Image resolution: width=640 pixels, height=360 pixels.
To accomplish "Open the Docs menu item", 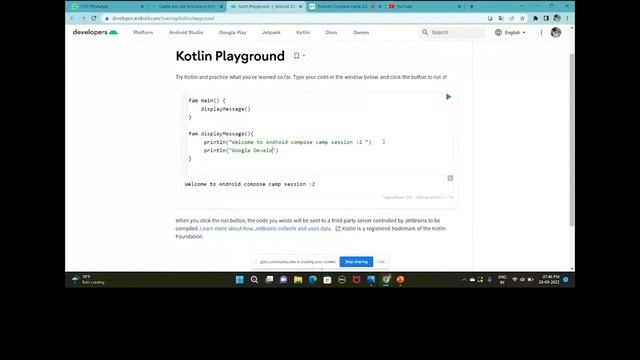I will point(331,32).
